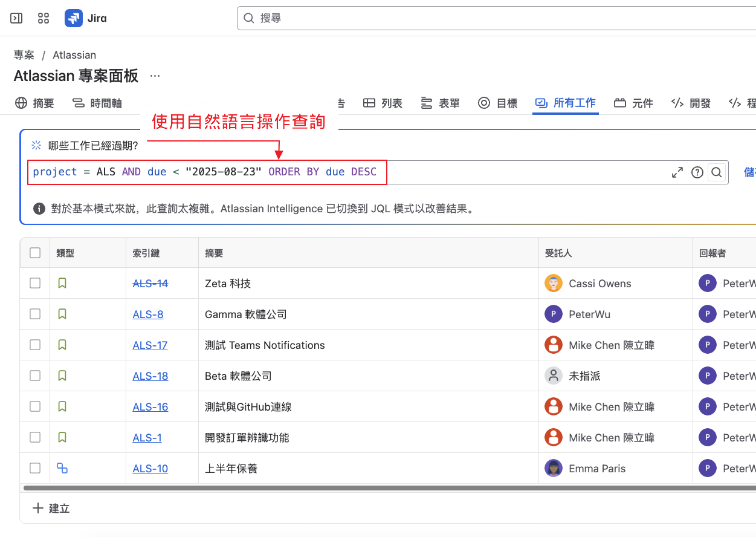Open the app switcher grid icon
The width and height of the screenshot is (756, 537).
pyautogui.click(x=44, y=18)
